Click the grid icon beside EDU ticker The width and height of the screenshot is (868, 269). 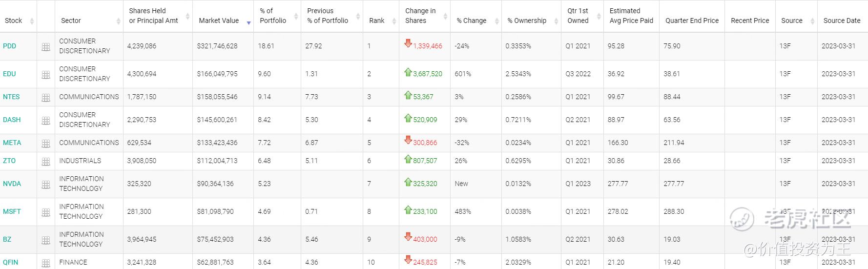coord(46,75)
